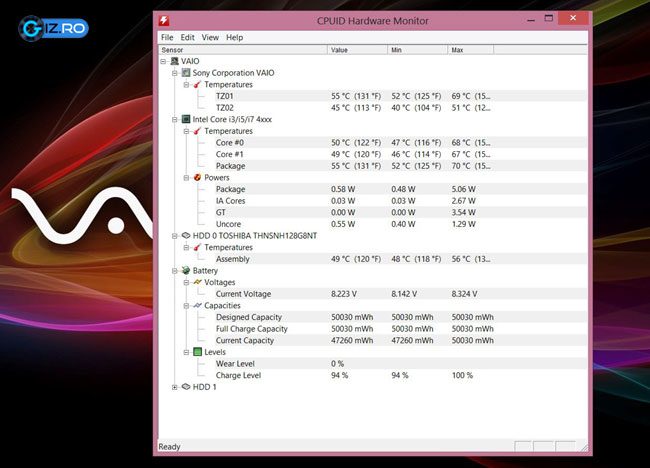Click the Powers flame icon
Screen dimensions: 650x468
pos(197,177)
